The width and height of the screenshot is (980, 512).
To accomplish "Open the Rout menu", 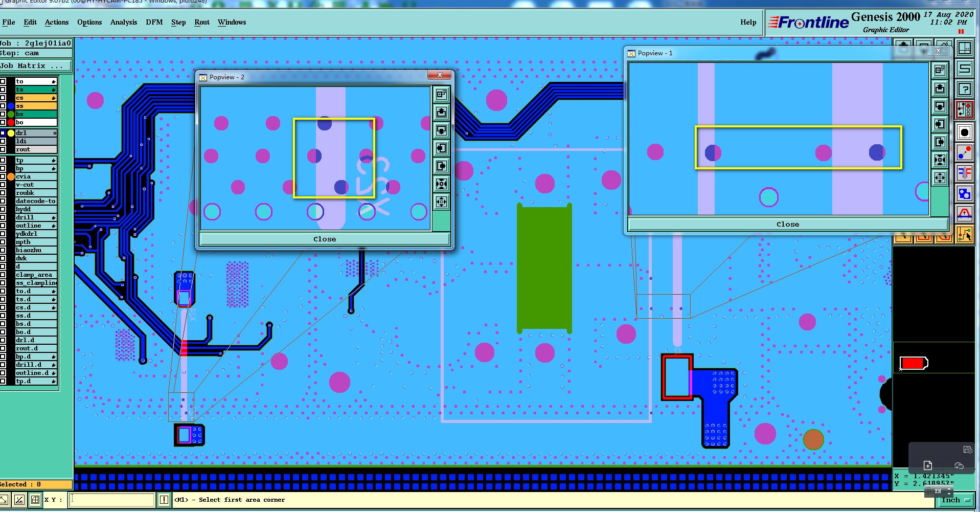I will click(202, 22).
